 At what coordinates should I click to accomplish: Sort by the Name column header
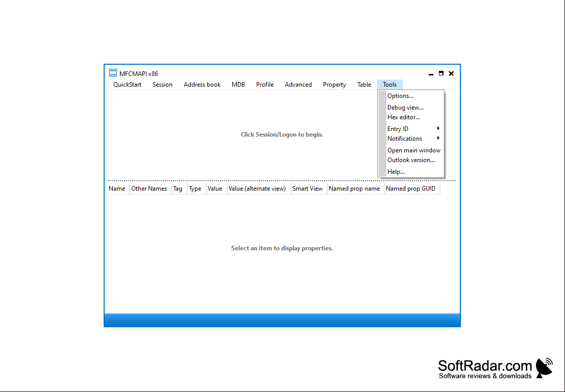tap(118, 188)
